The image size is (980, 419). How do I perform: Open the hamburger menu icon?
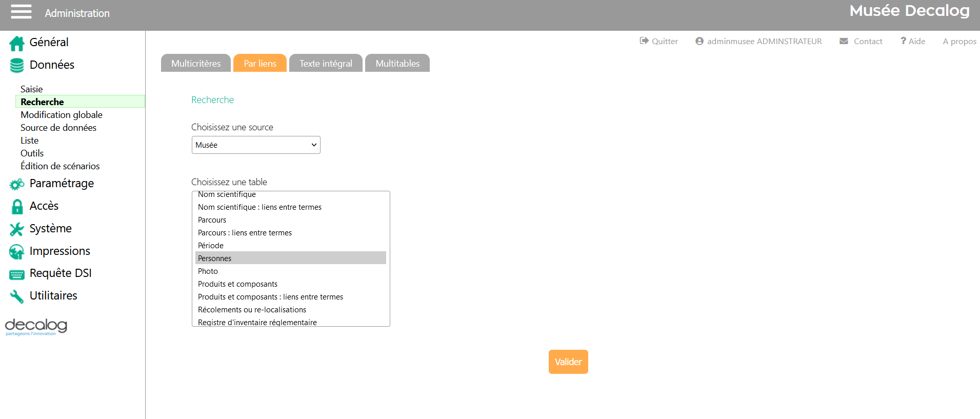pos(21,12)
